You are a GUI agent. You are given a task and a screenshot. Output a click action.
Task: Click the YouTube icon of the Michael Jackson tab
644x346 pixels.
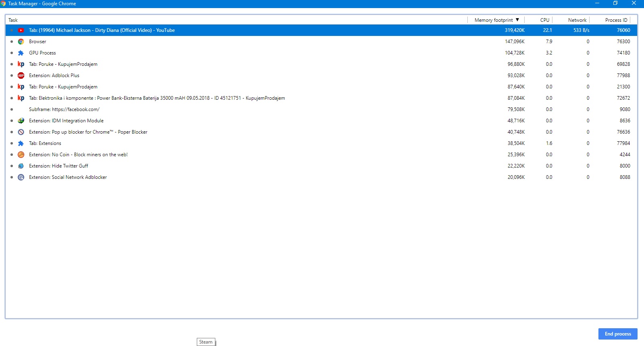pyautogui.click(x=21, y=30)
